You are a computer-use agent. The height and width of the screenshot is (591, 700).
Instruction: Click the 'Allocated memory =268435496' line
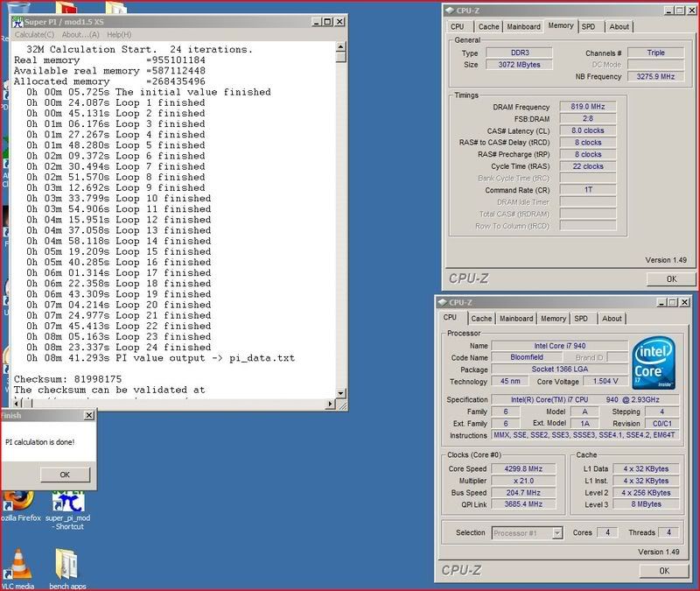[x=110, y=81]
